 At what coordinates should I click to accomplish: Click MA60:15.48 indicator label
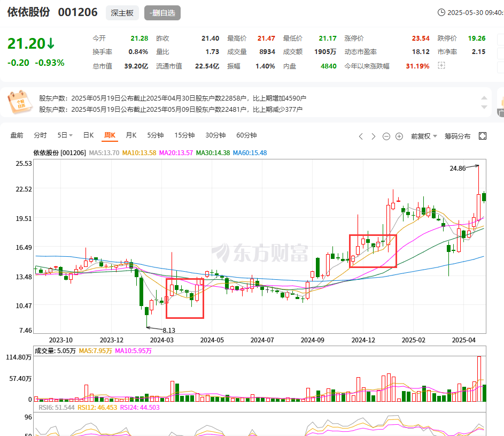[x=250, y=153]
